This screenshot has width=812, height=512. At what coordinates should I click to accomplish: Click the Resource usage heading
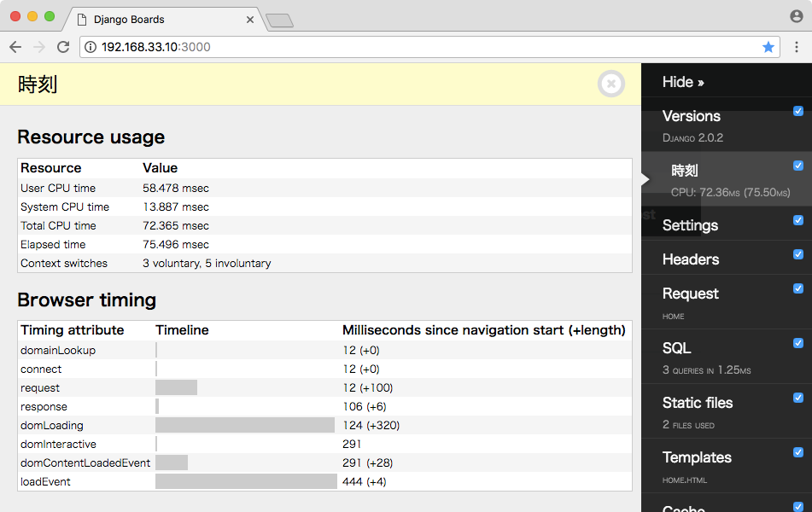pos(91,137)
